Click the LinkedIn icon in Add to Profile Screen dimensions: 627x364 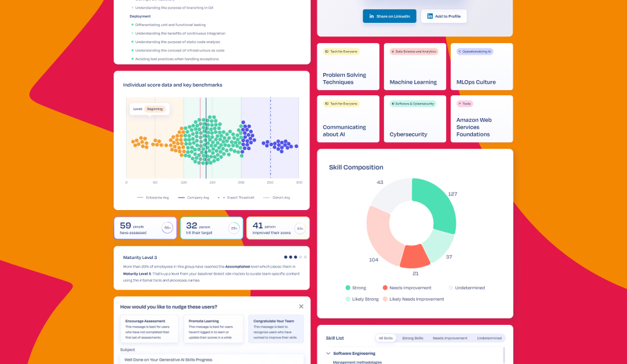(x=430, y=16)
